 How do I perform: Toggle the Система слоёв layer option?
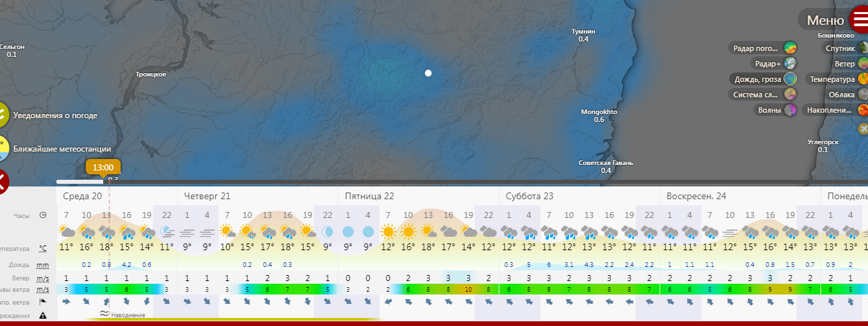[x=791, y=95]
